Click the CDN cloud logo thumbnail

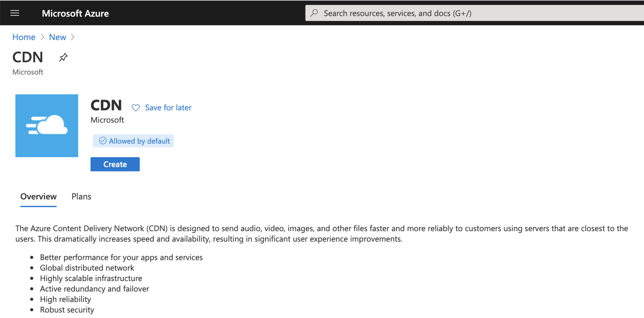[x=47, y=126]
